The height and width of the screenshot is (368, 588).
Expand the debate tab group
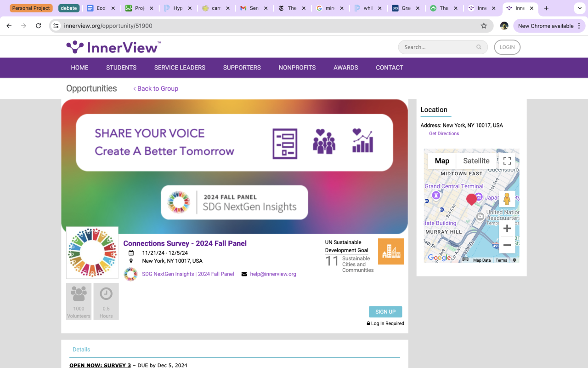[x=69, y=8]
